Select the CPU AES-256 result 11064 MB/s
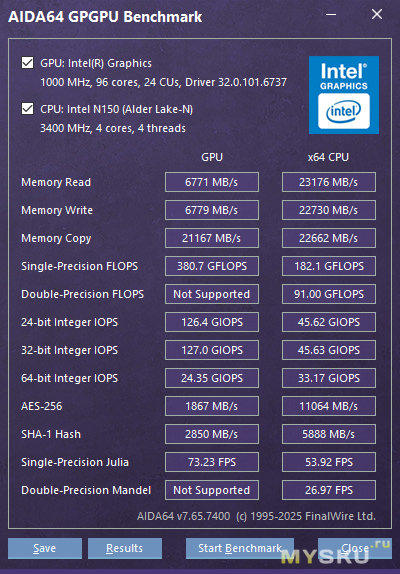This screenshot has height=574, width=400. coord(329,406)
